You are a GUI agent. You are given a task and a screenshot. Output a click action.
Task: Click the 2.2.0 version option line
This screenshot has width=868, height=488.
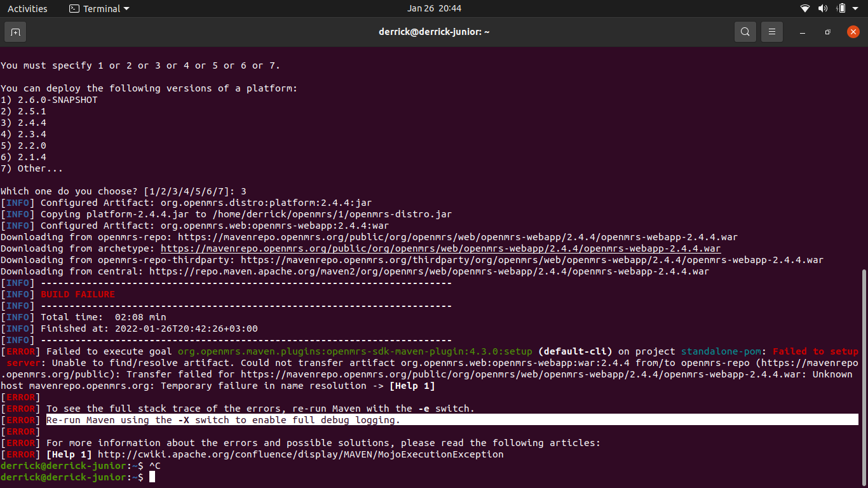pyautogui.click(x=24, y=146)
